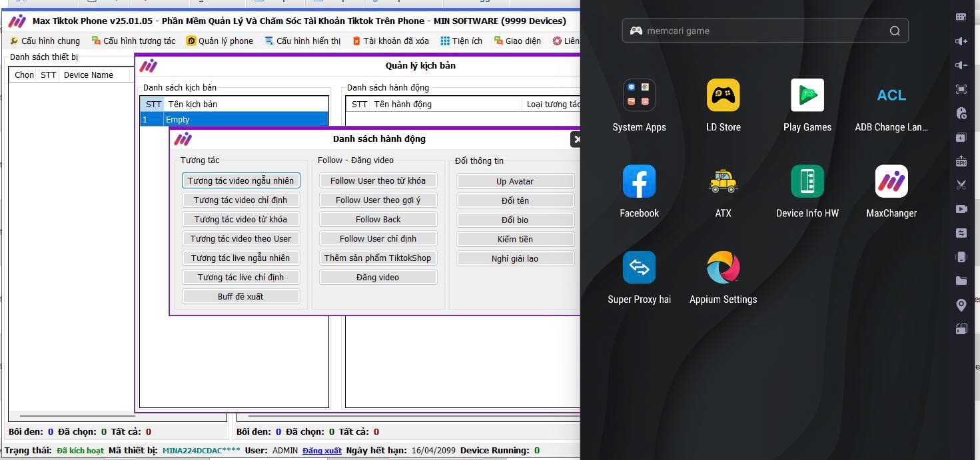Open ADB Change Language app
Screen dimensions: 980x460
[x=891, y=95]
